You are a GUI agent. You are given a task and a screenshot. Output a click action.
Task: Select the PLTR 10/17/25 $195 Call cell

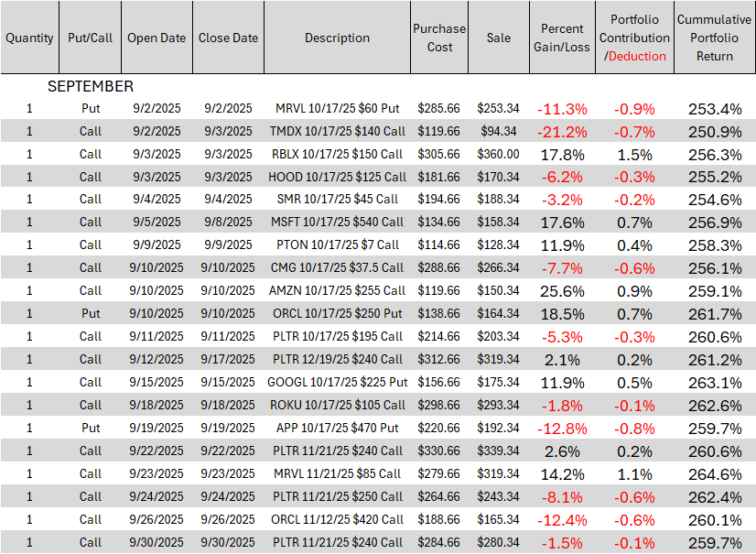tap(338, 336)
